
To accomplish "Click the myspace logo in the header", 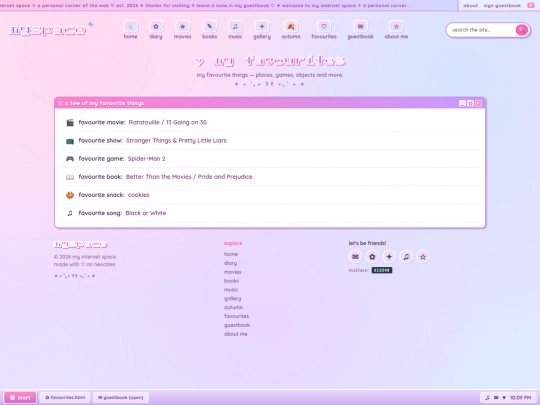I will click(x=47, y=30).
